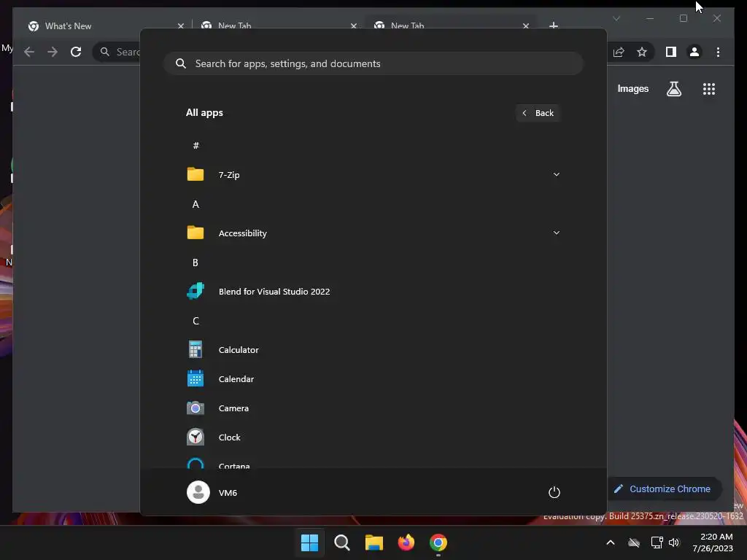Go forward in Chrome
The height and width of the screenshot is (560, 747).
(x=53, y=52)
